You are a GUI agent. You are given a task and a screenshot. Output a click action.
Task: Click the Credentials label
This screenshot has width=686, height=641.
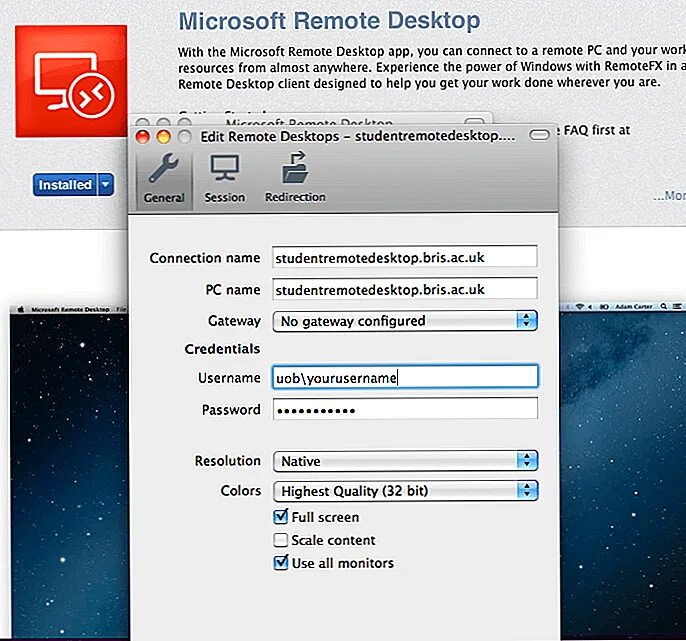coord(222,349)
